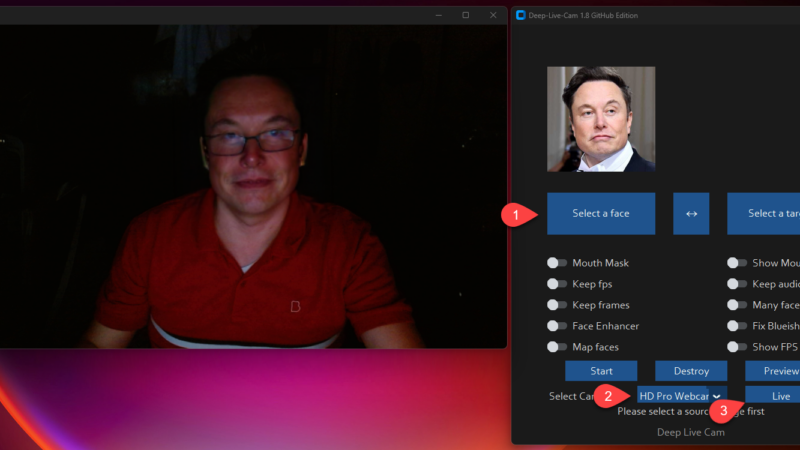Click the swap faces arrow button

(690, 213)
